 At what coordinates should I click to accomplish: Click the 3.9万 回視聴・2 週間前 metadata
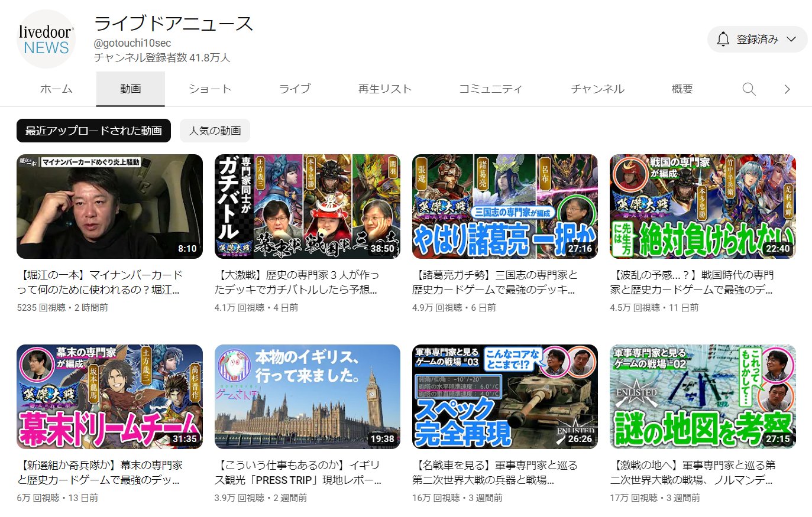point(261,498)
